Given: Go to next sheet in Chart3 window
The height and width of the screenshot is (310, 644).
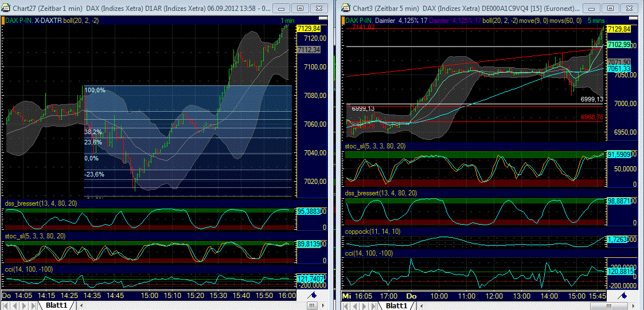Looking at the screenshot, I should [363, 305].
